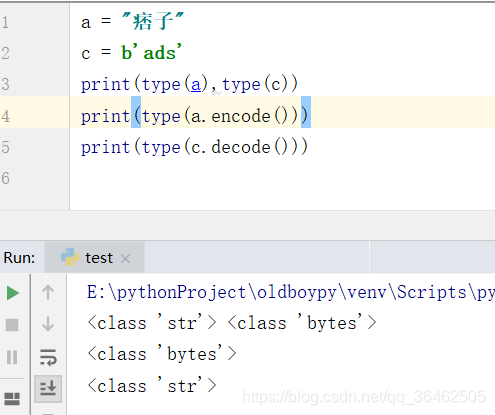Click line number 6 in the gutter
495x415 pixels.
pos(5,178)
